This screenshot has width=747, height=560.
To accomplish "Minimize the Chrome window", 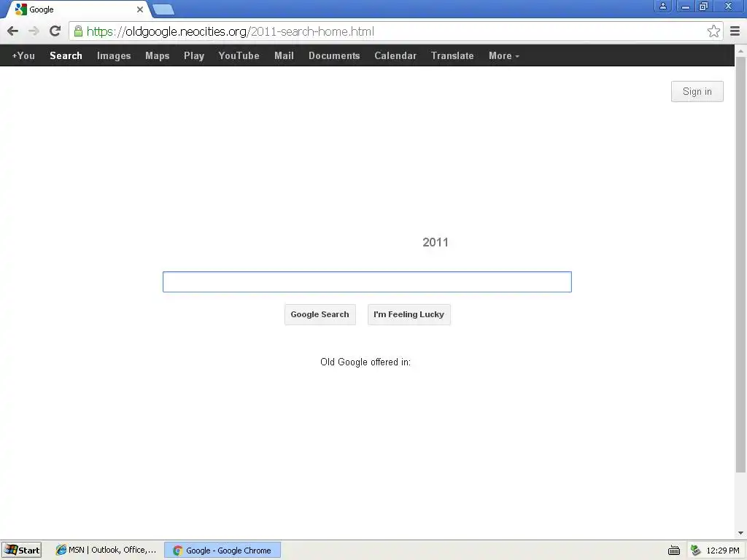I will point(686,6).
